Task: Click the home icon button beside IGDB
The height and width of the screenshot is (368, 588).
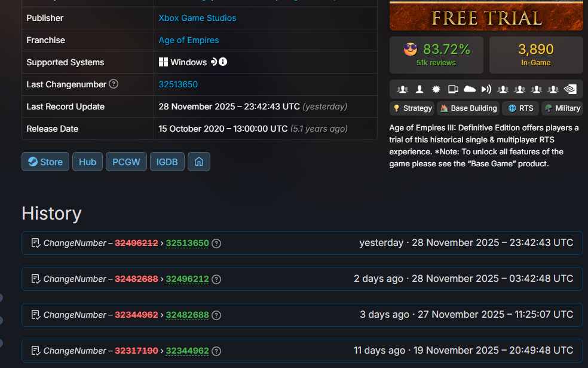Action: [x=199, y=162]
